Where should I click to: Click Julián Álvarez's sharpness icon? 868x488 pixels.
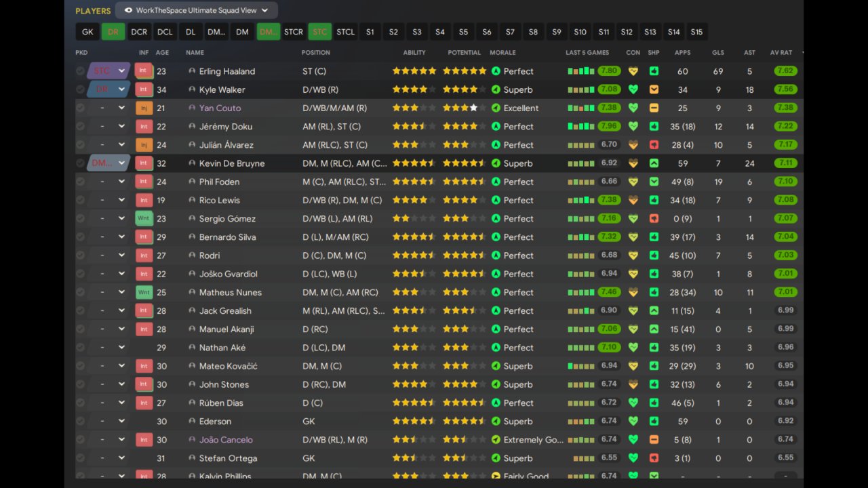coord(654,144)
